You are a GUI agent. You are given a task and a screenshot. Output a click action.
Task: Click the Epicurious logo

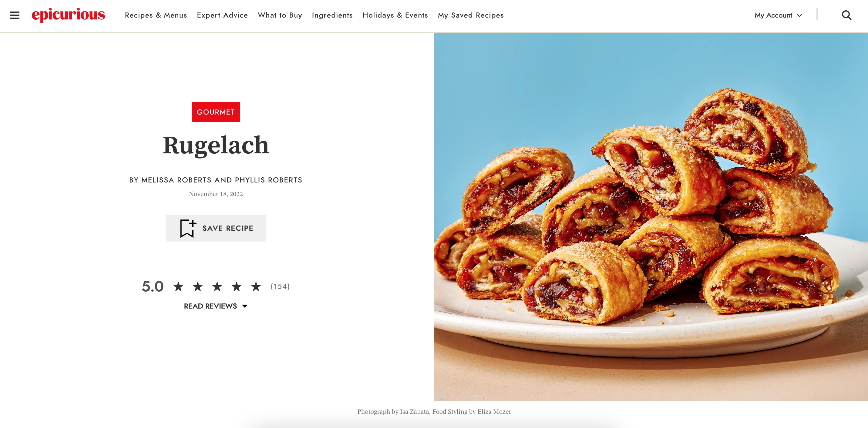[69, 15]
